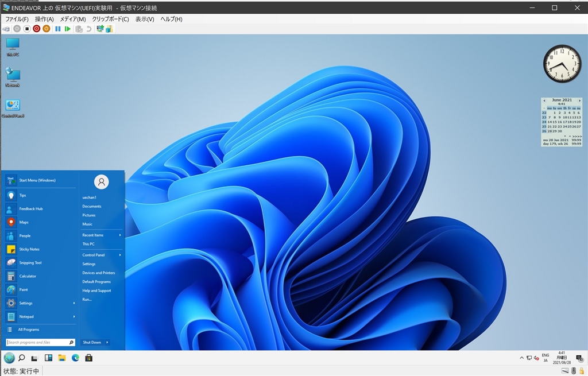Open the メディア(M) menu

73,19
